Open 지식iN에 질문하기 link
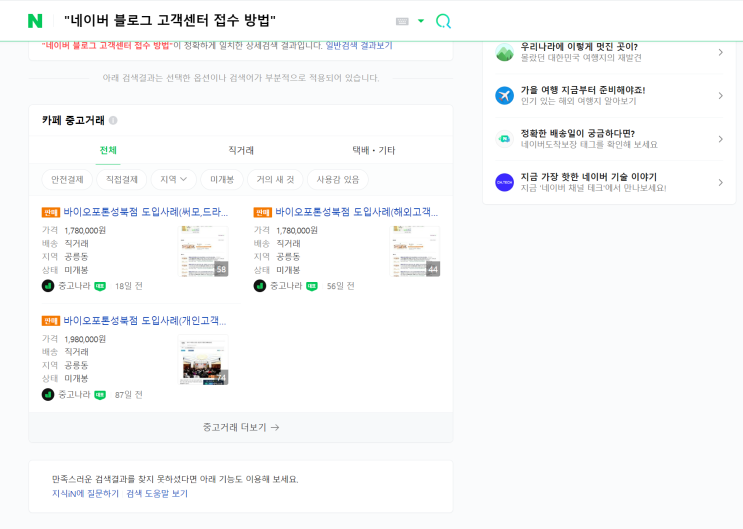 pos(85,493)
